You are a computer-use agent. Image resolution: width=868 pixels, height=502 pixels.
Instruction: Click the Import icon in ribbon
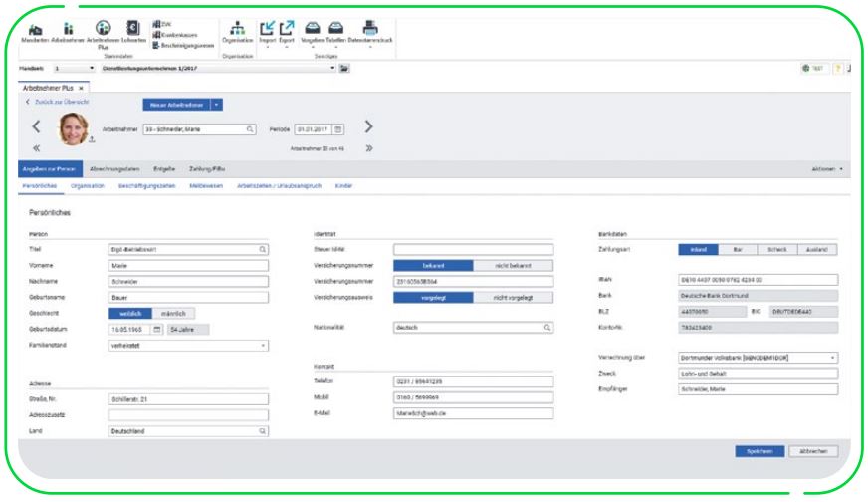268,29
